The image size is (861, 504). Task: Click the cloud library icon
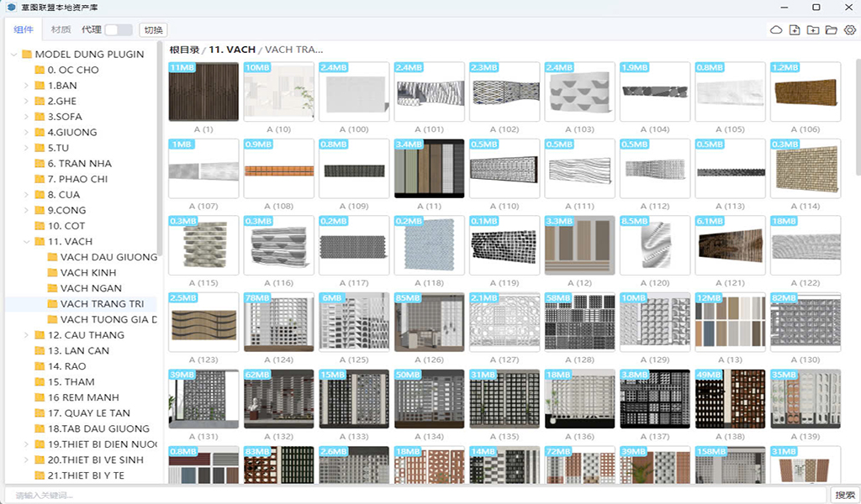tap(776, 30)
